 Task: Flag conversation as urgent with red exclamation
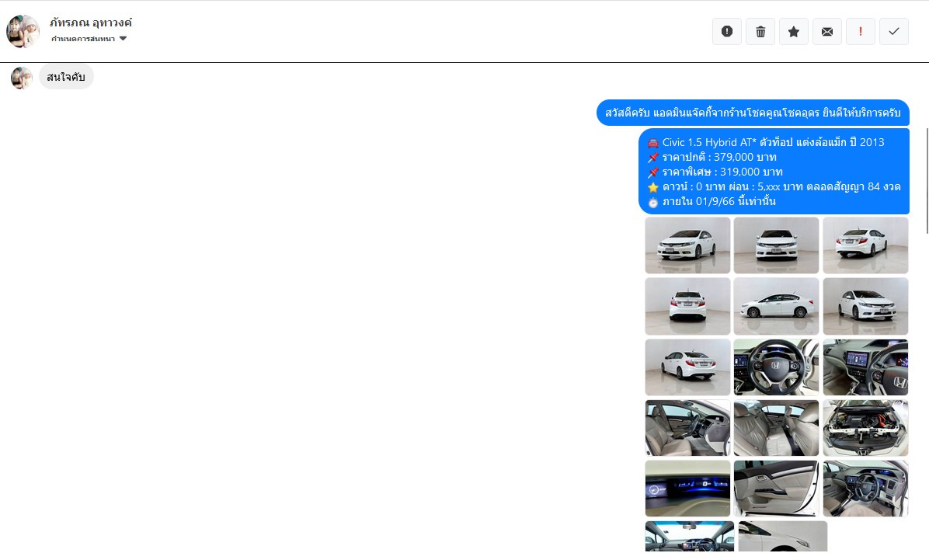click(x=861, y=31)
